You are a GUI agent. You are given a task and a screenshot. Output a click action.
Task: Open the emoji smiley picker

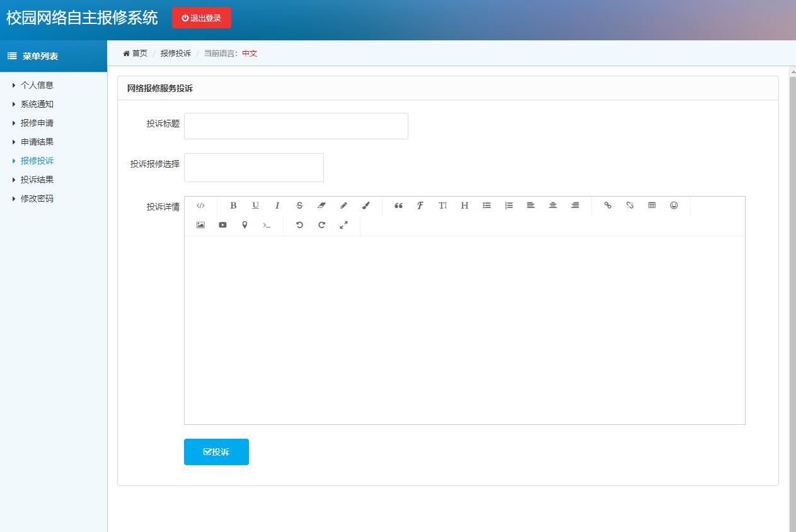point(674,205)
